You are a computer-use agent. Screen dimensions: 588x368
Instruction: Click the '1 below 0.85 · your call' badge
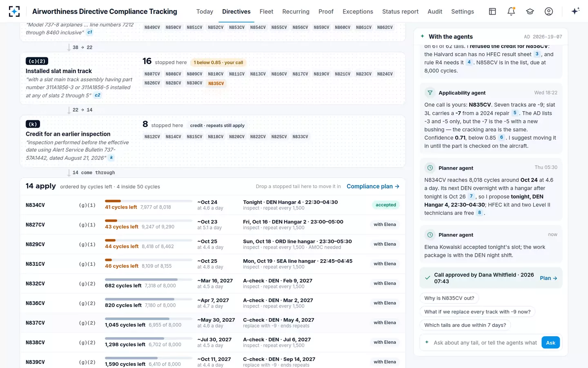click(218, 63)
